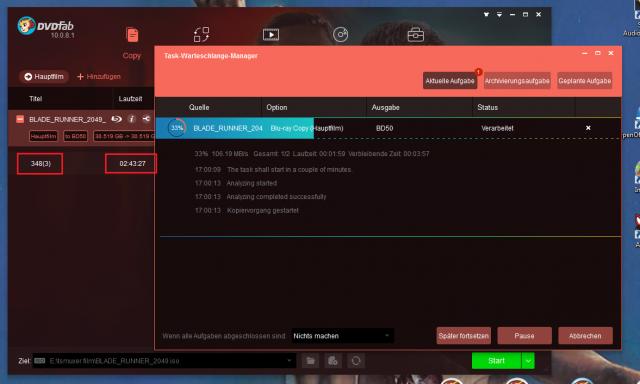Click the Analyzing completed successfully log line
Viewport: 640px width, 384px height.
click(260, 197)
